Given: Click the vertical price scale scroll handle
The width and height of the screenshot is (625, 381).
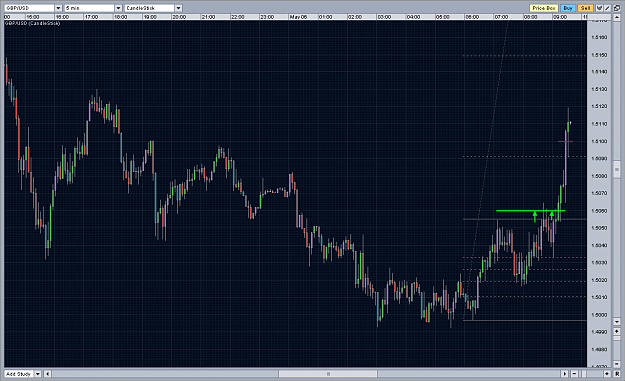Looking at the screenshot, I should (617, 169).
